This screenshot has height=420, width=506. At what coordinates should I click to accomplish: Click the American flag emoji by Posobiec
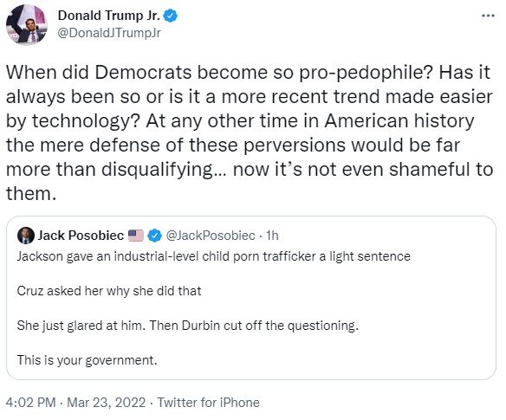coord(136,236)
